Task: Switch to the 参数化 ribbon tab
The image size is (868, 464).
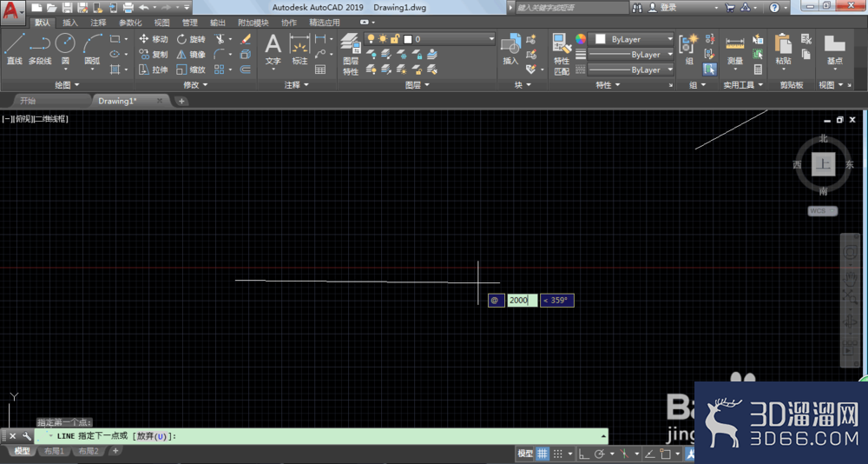Action: click(x=130, y=23)
